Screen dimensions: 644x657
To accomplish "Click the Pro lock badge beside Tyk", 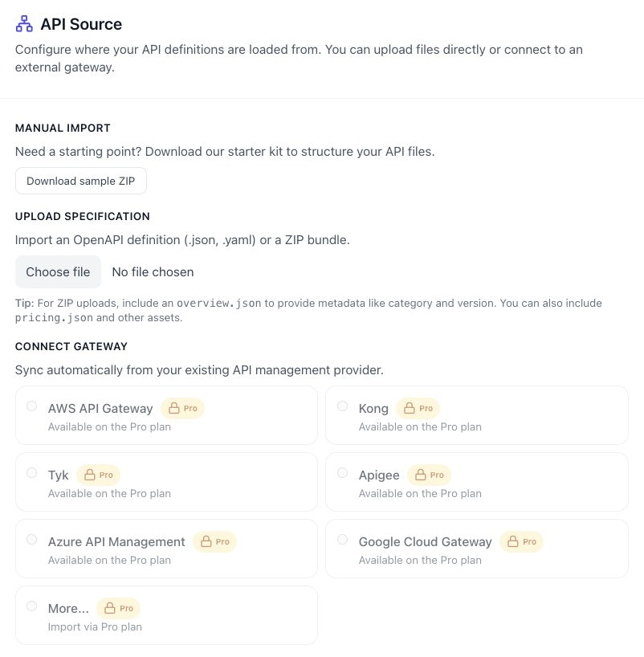I will coord(98,475).
